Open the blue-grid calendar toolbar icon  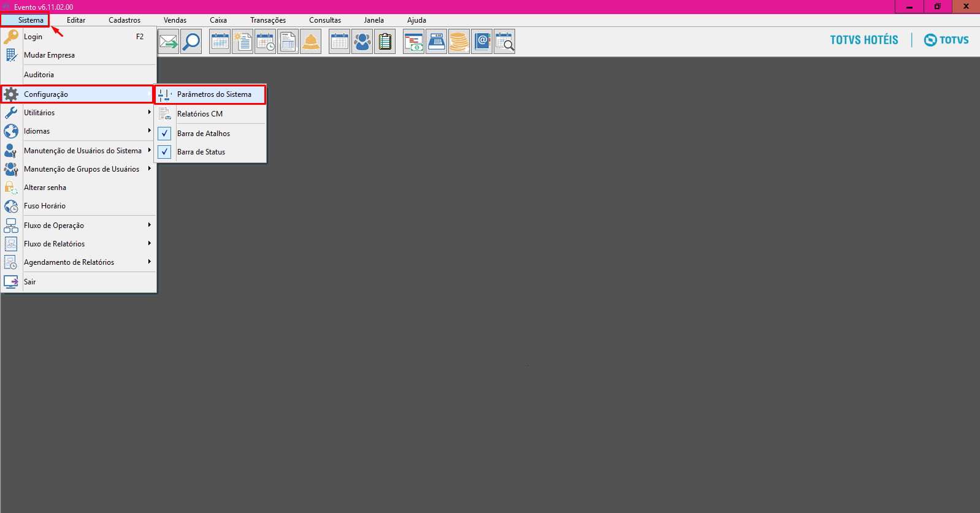tap(220, 42)
